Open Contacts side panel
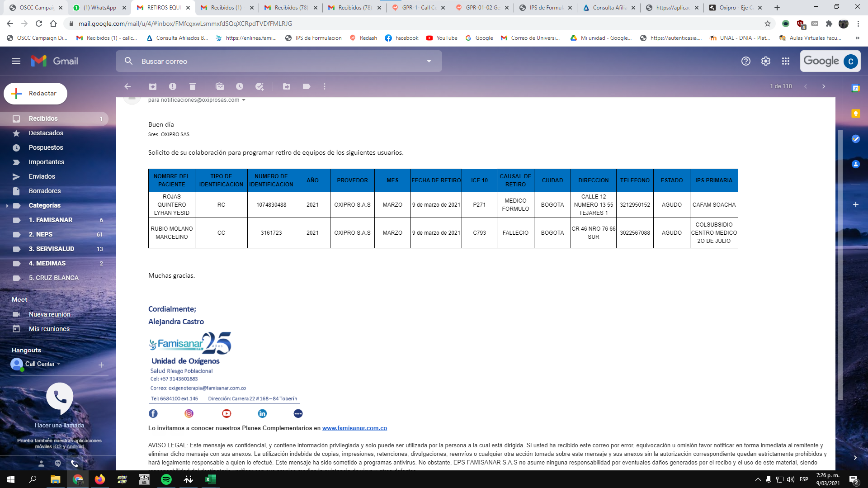The height and width of the screenshot is (488, 868). [856, 164]
